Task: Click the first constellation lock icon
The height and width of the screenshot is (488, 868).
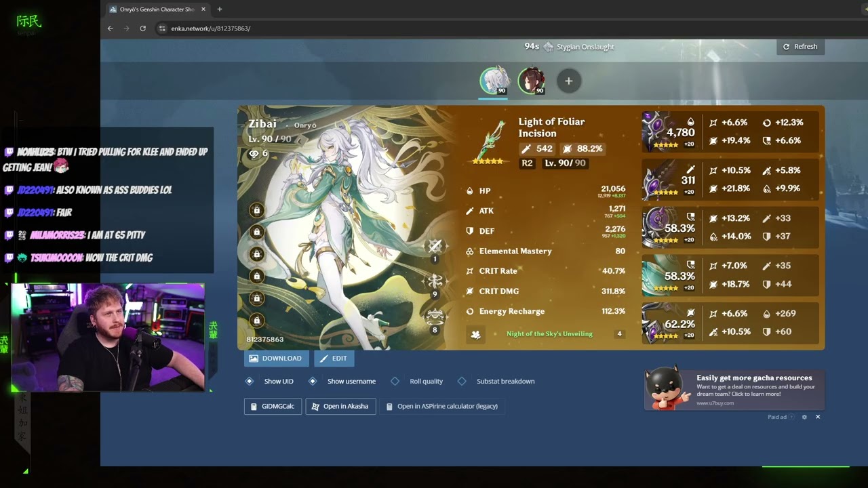Action: click(256, 210)
